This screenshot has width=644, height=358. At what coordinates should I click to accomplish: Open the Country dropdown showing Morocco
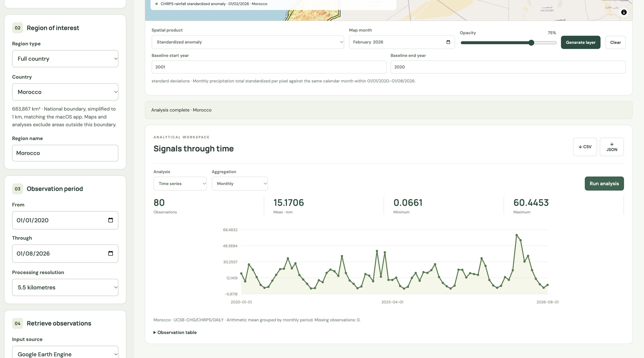coord(65,92)
